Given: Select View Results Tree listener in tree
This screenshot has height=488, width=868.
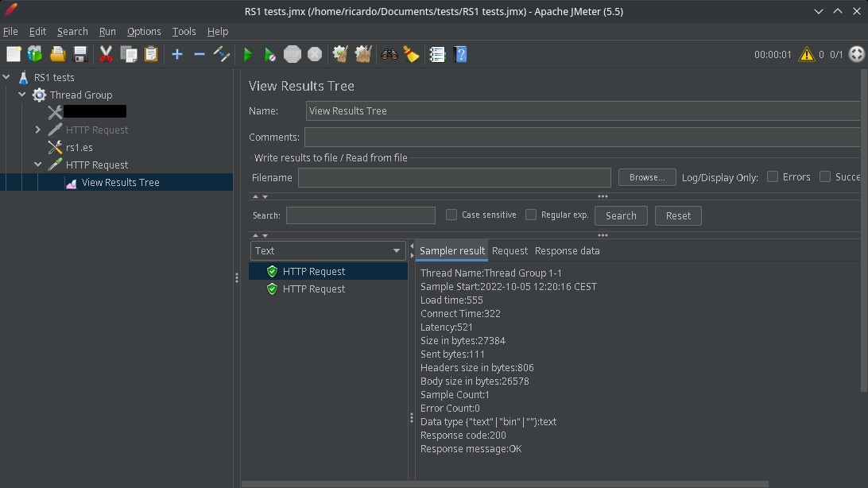Looking at the screenshot, I should pyautogui.click(x=120, y=183).
